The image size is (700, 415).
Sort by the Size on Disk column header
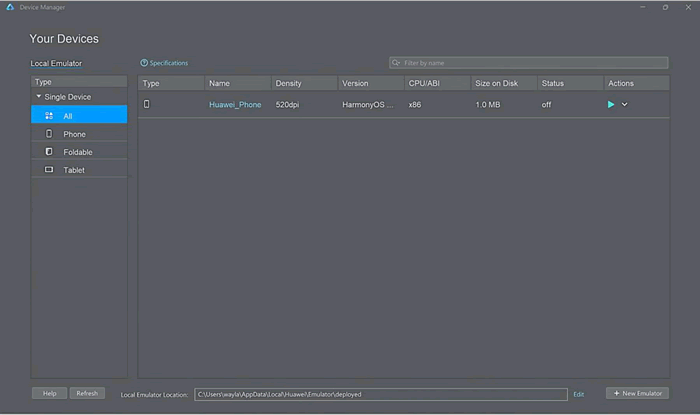504,83
